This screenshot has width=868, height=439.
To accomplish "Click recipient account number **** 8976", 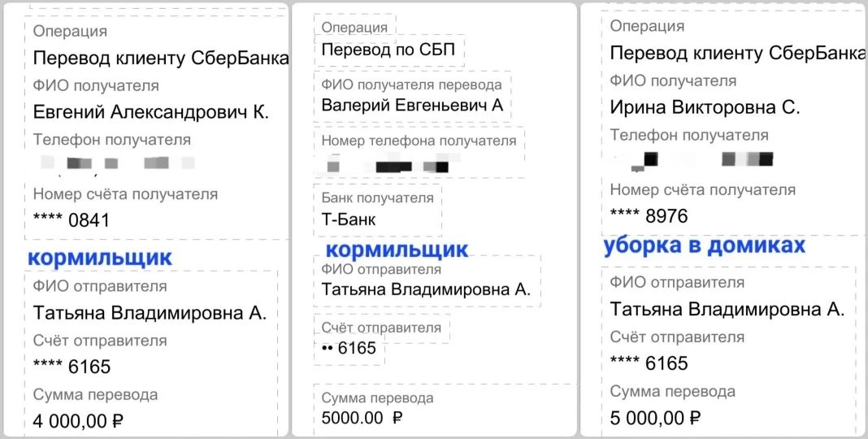I will click(x=649, y=216).
